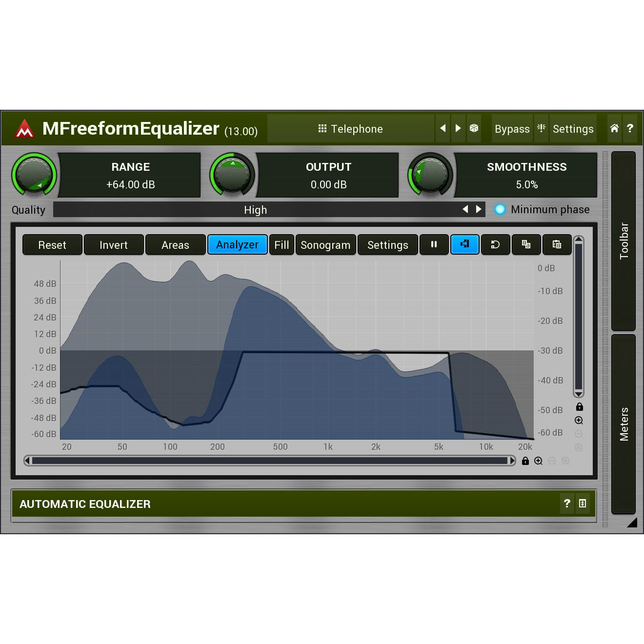Click the copy curve icon button
Viewport: 644px width, 644px height.
[x=526, y=244]
